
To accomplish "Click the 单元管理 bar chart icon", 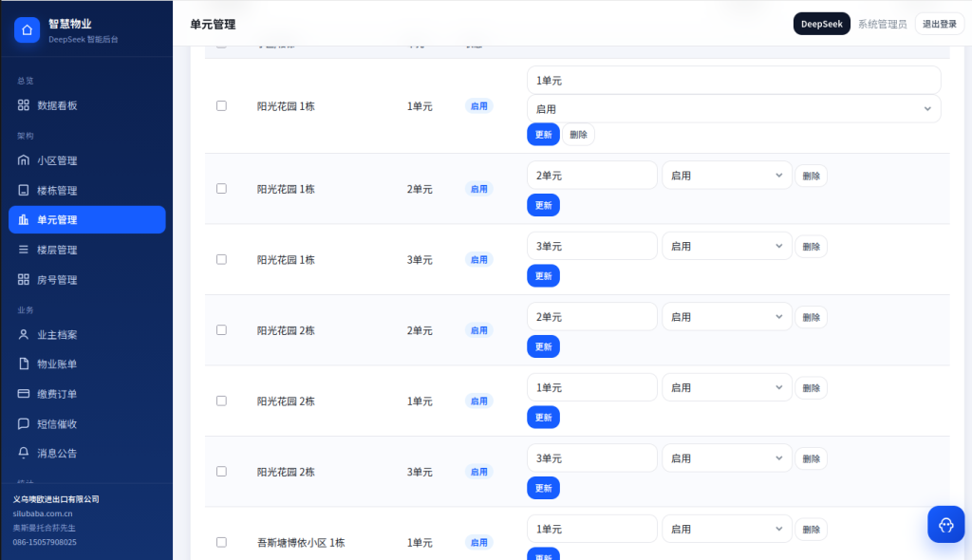I will pos(24,219).
